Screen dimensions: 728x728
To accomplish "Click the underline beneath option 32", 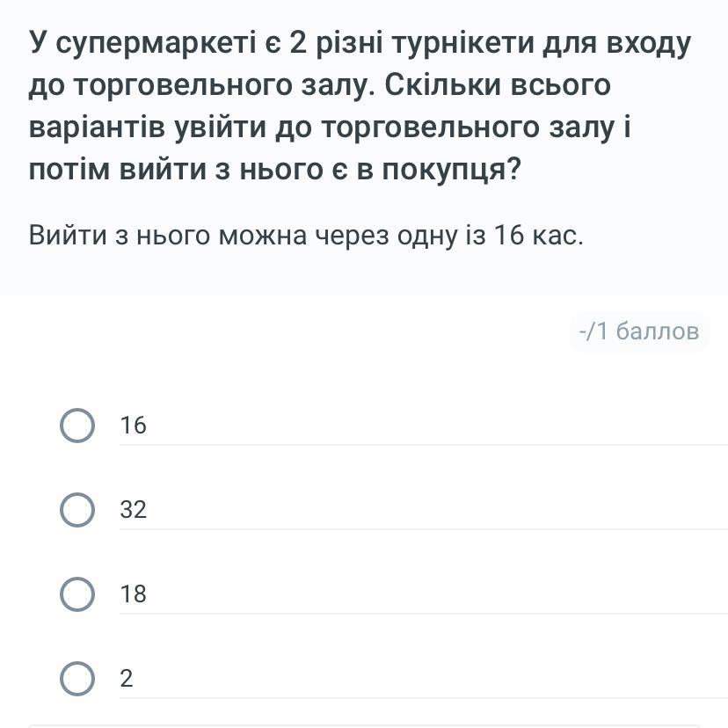I will click(x=422, y=529).
